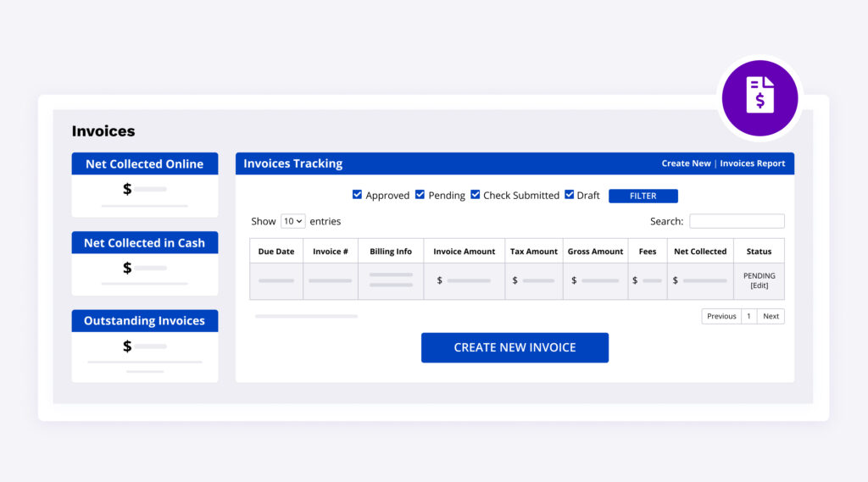
Task: Disable the Draft checkbox
Action: (569, 195)
